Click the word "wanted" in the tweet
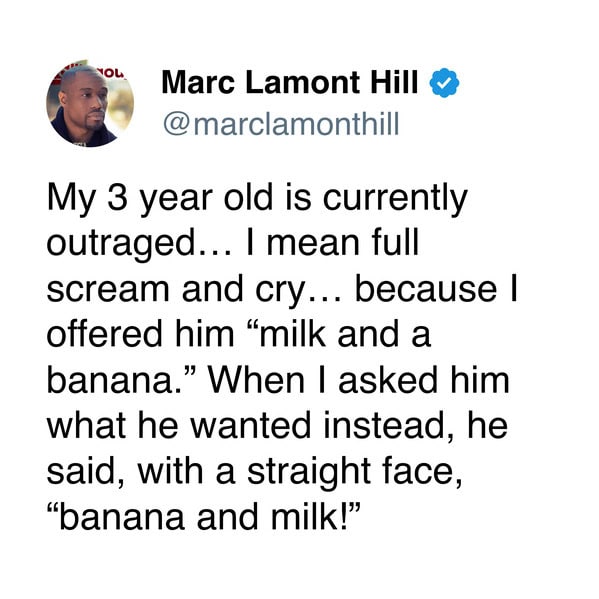The width and height of the screenshot is (599, 599). (x=251, y=425)
